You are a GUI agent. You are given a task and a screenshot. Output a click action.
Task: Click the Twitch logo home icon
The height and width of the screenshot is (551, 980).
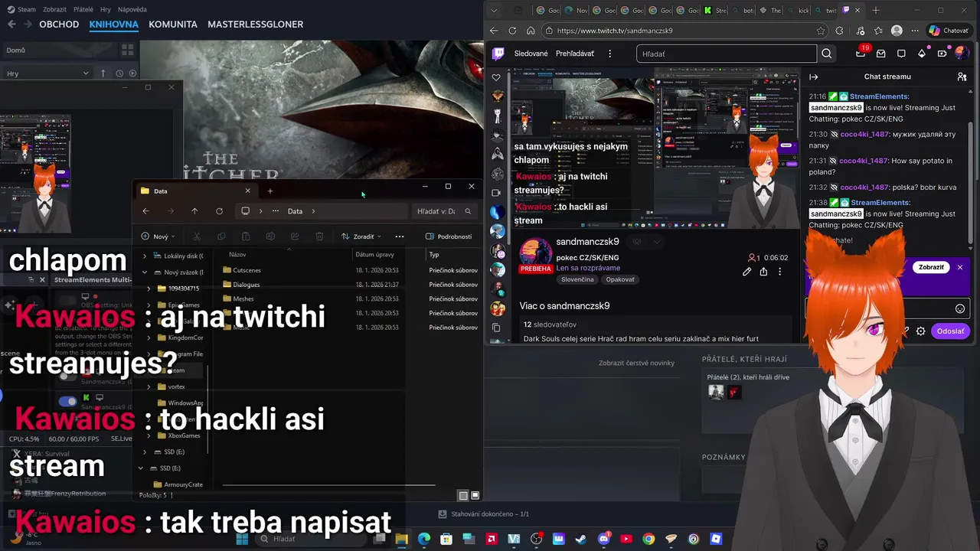(x=498, y=54)
